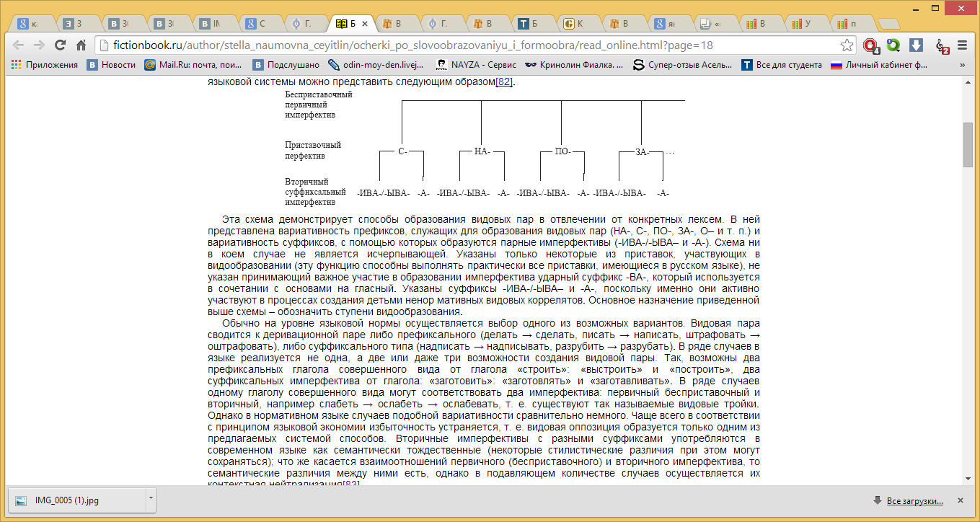Expand the IMG_0005 download options arrow
This screenshot has height=522, width=980.
tap(151, 500)
